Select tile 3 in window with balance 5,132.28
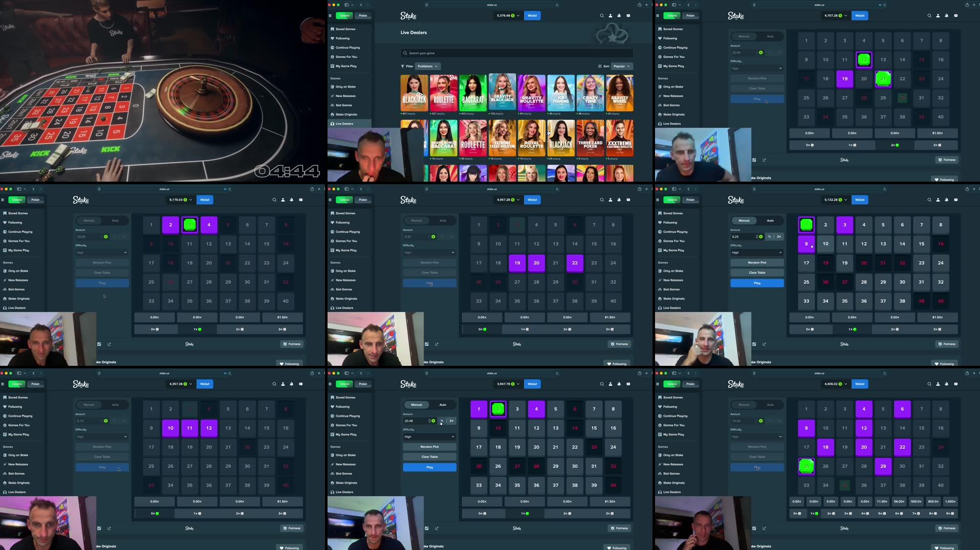980x550 pixels. 845,225
